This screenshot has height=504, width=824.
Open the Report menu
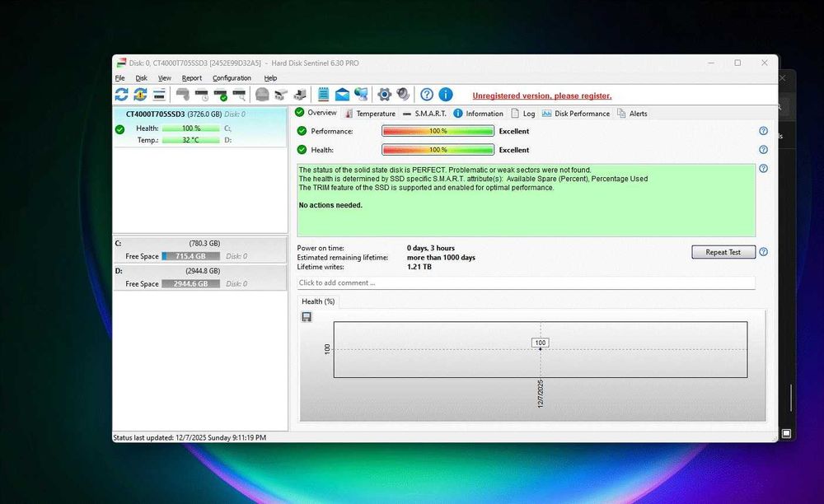click(x=192, y=77)
